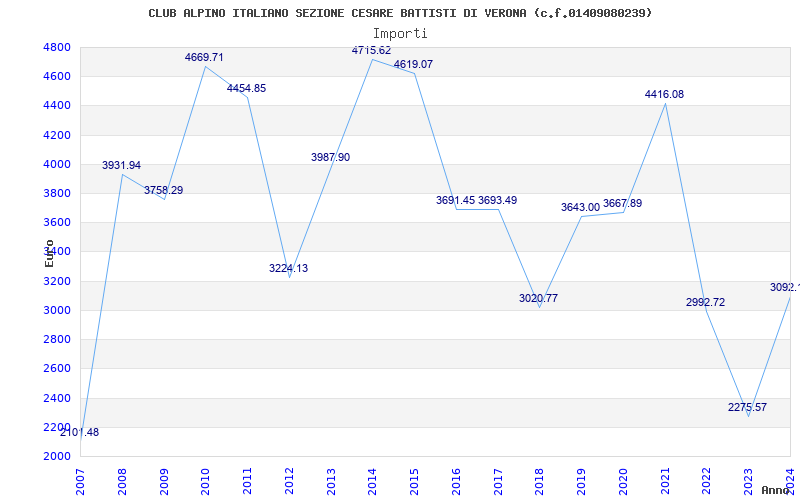The width and height of the screenshot is (800, 500).
Task: Click the 3667.89 data label
Action: tap(622, 204)
